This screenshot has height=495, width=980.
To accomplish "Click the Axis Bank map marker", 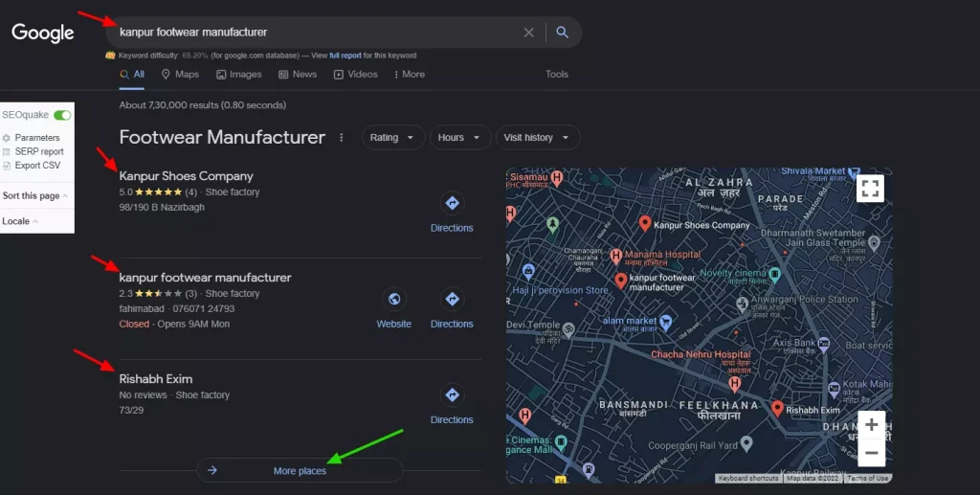I will coord(824,343).
